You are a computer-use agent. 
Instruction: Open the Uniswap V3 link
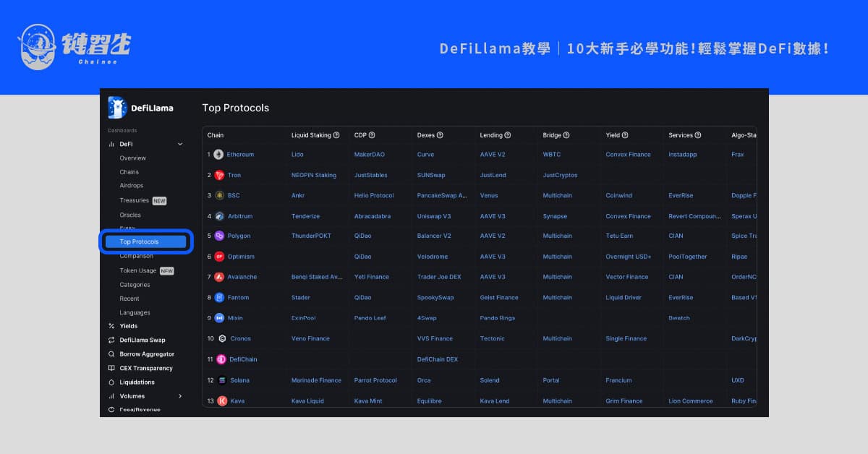click(434, 216)
